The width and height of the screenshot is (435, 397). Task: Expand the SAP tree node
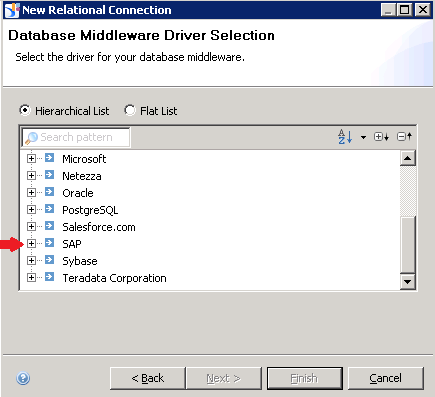[31, 243]
